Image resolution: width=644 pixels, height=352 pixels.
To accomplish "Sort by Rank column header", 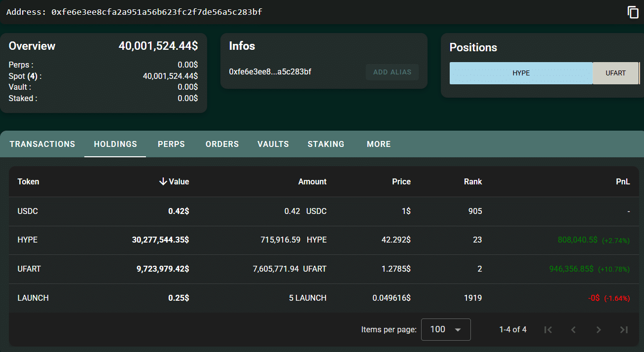I will (473, 181).
